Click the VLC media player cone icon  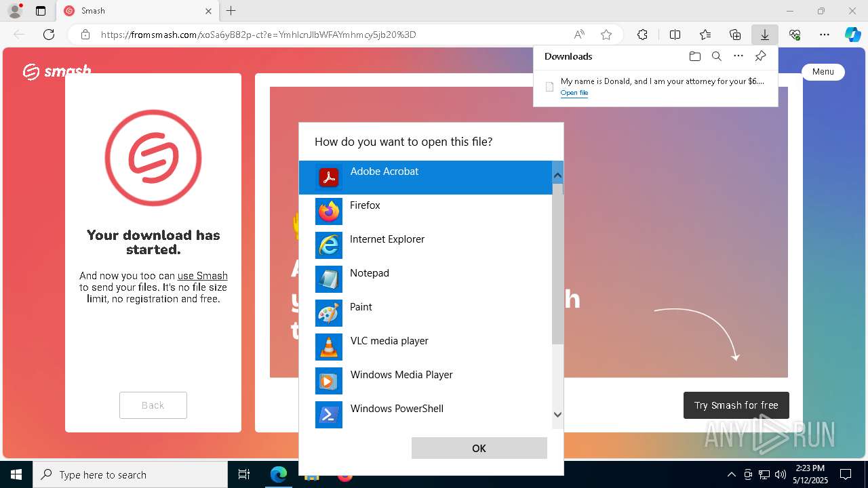(x=329, y=347)
